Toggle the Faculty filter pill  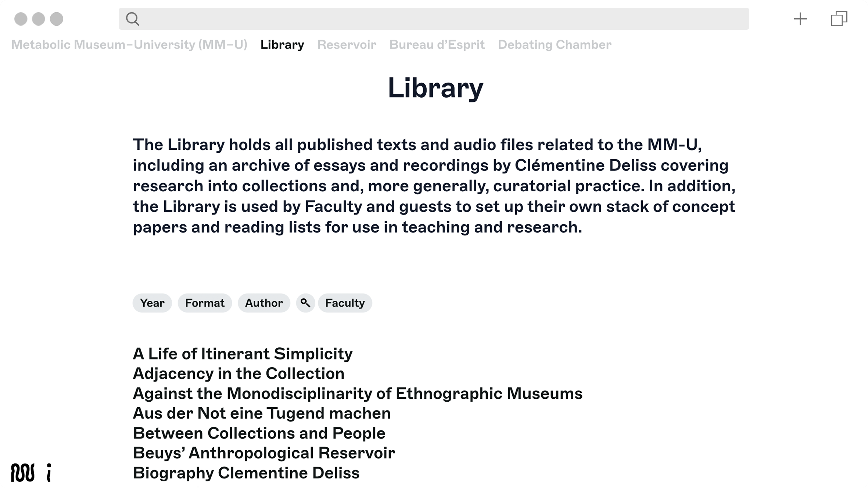(345, 303)
